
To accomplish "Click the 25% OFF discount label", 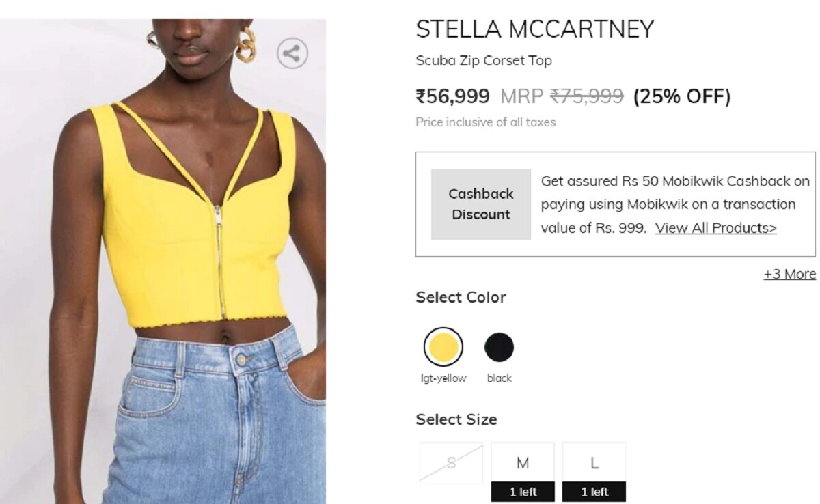I will [x=682, y=96].
